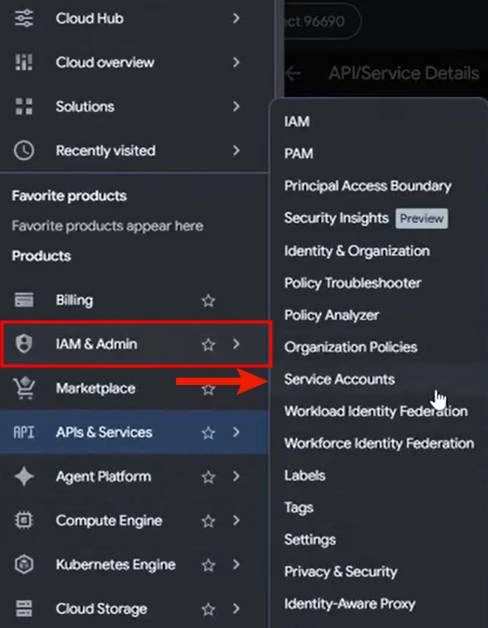The image size is (488, 628).
Task: Expand the Cloud overview submenu chevron
Action: [236, 62]
